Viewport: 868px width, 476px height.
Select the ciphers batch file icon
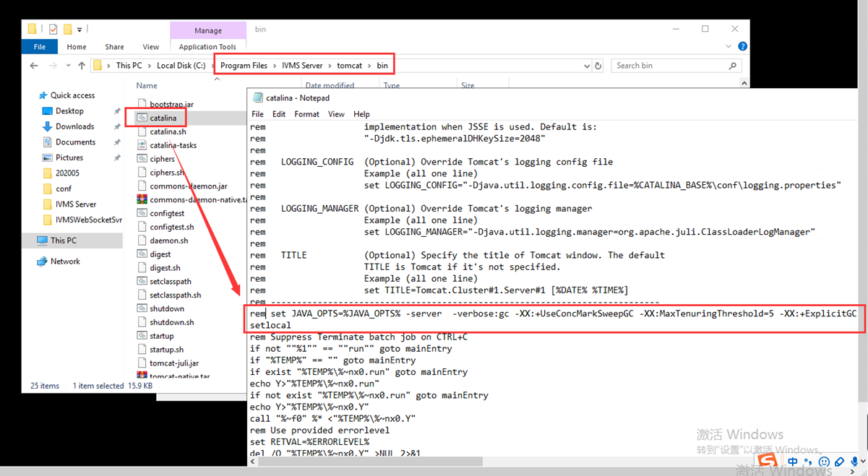[142, 159]
